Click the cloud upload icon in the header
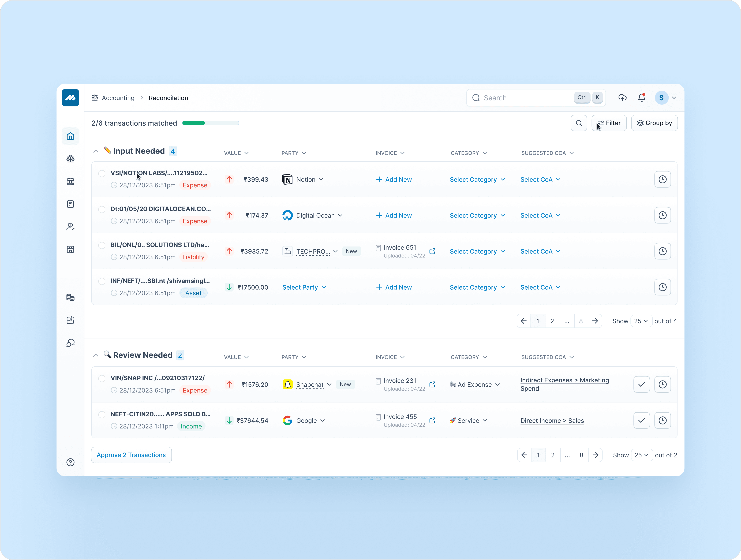The width and height of the screenshot is (741, 560). pyautogui.click(x=622, y=98)
